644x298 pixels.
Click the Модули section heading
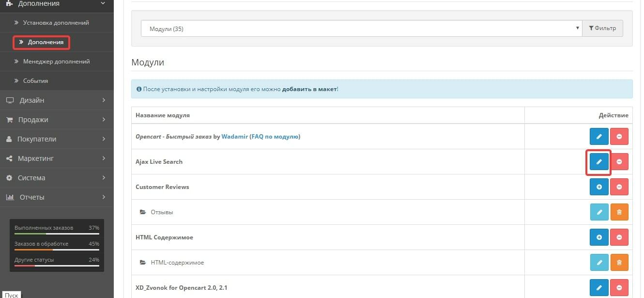pos(148,63)
